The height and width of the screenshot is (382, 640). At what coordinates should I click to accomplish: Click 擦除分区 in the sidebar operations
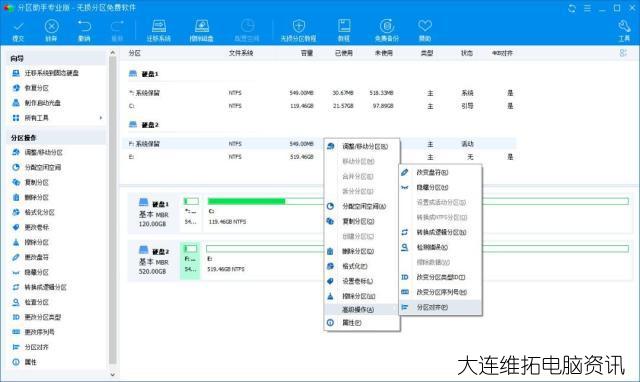[37, 242]
